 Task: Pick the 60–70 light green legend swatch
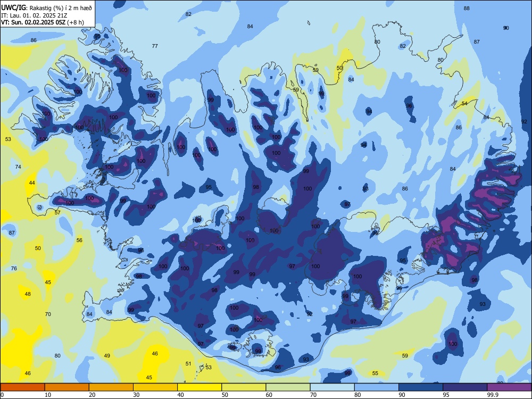click(288, 387)
